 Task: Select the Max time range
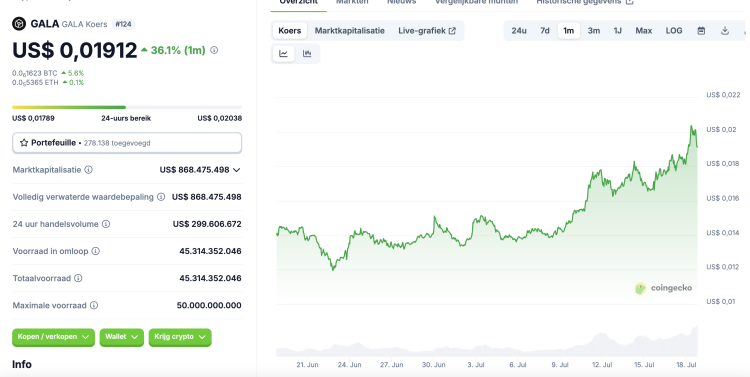[x=644, y=31]
